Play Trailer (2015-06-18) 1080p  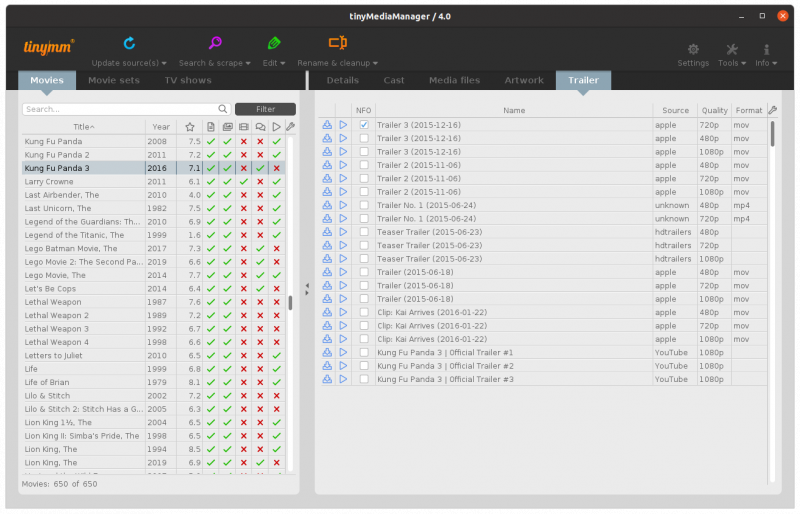pos(343,299)
